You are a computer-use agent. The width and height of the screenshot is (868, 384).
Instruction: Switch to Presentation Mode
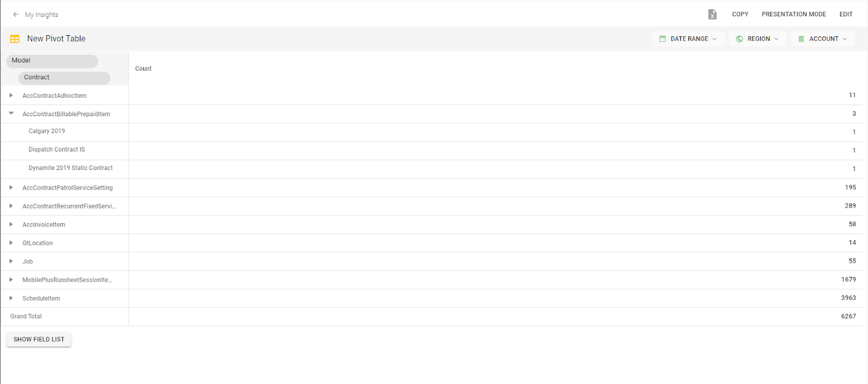click(x=794, y=14)
